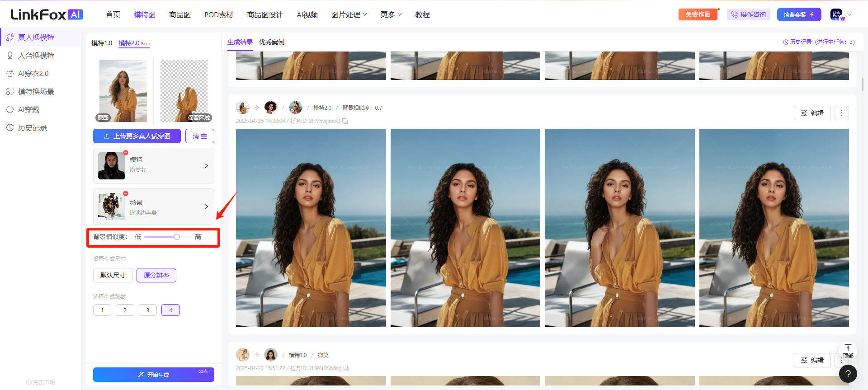Image resolution: width=868 pixels, height=390 pixels.
Task: Open AI视频 in top navigation
Action: (x=307, y=14)
